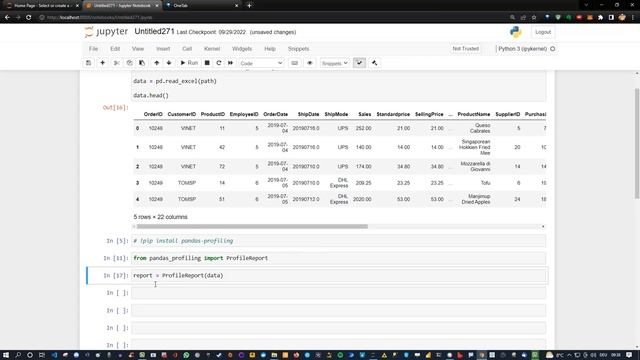Viewport: 640px width, 360px height.
Task: Insert a cell below with plus icon
Action: [x=102, y=63]
